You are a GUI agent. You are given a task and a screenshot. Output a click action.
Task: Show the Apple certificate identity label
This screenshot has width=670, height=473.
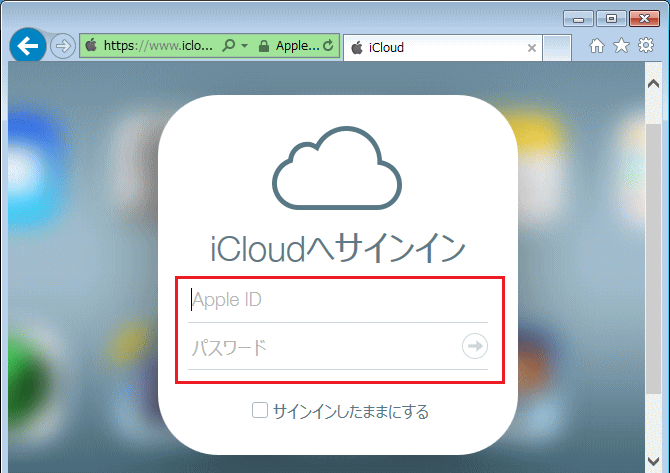(297, 45)
